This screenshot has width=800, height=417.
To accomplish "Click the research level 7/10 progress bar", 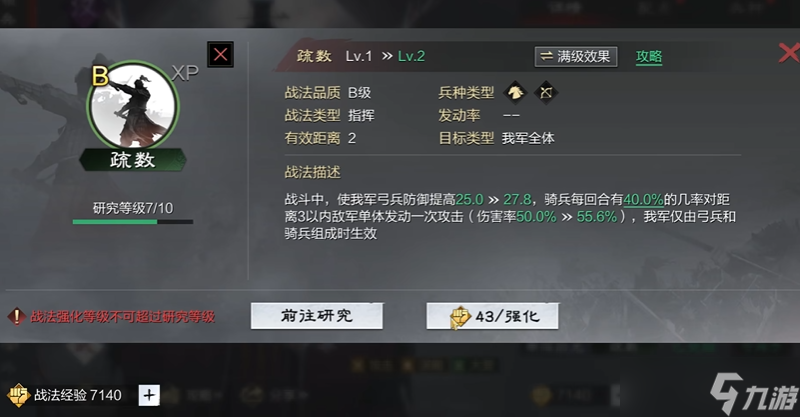I will (133, 222).
